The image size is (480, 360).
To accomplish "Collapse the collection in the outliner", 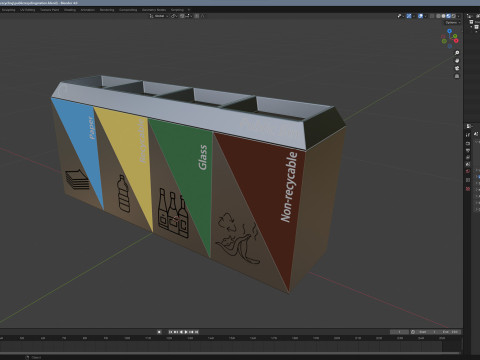I will pos(471,26).
